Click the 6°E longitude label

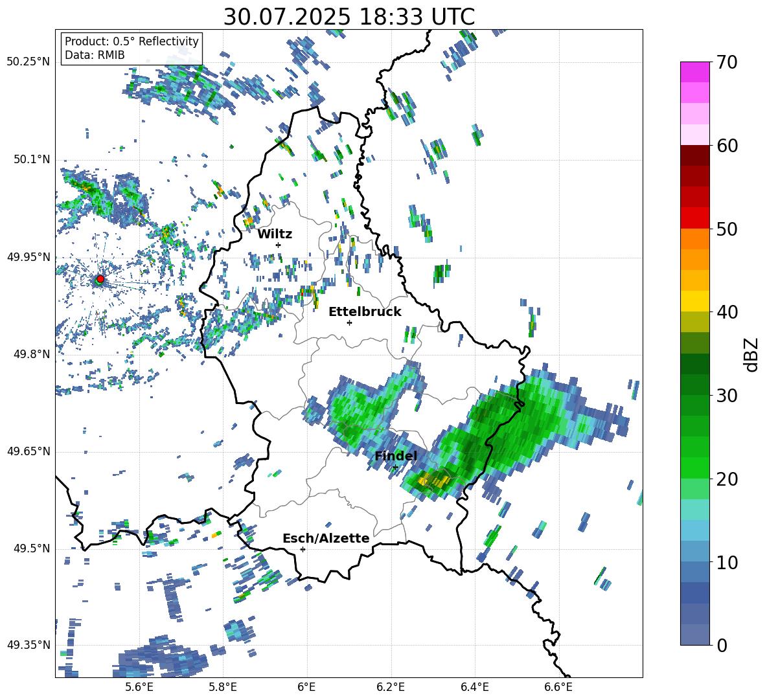pyautogui.click(x=306, y=687)
